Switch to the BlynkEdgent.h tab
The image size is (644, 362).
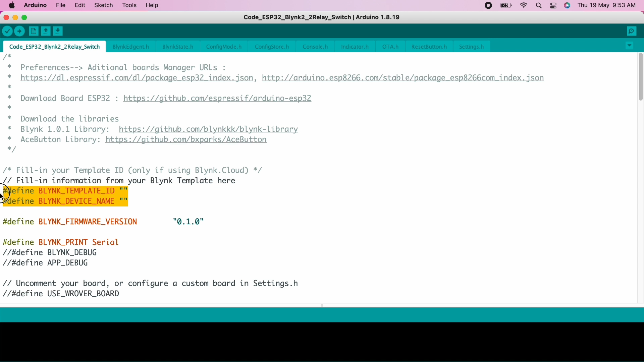tap(131, 47)
